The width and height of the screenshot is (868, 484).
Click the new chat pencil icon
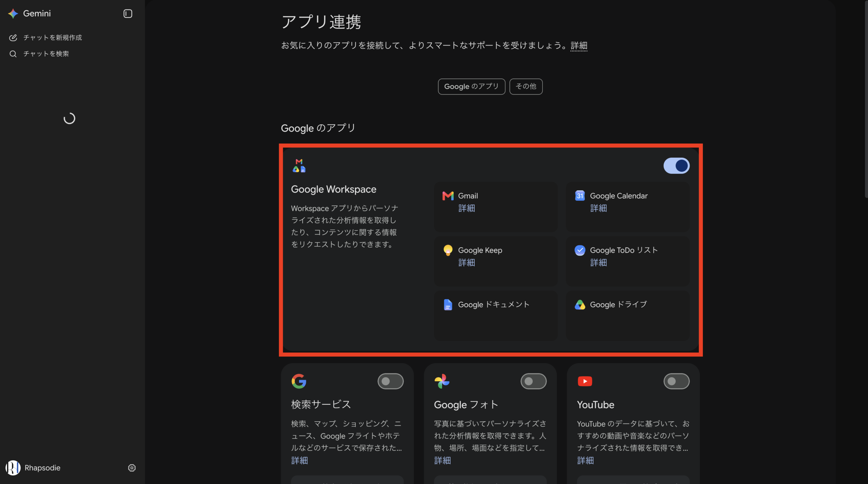(13, 38)
